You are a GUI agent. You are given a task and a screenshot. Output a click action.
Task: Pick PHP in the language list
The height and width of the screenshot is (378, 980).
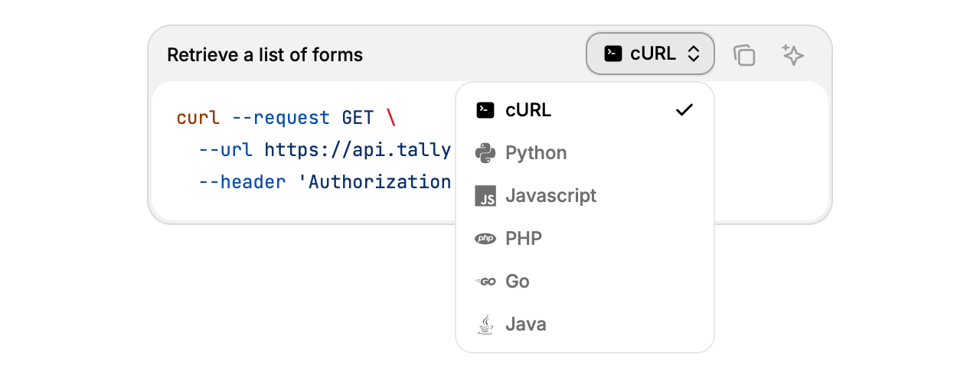point(585,239)
